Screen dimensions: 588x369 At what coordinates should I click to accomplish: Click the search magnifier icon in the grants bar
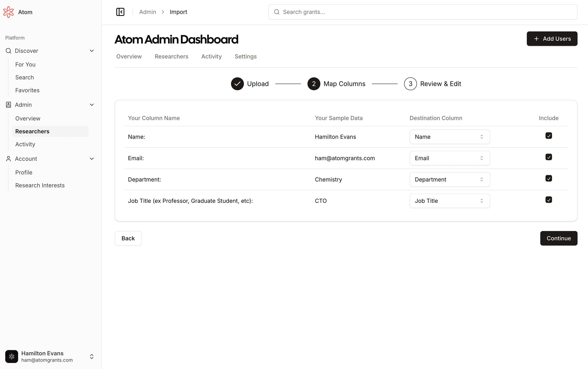click(x=276, y=12)
